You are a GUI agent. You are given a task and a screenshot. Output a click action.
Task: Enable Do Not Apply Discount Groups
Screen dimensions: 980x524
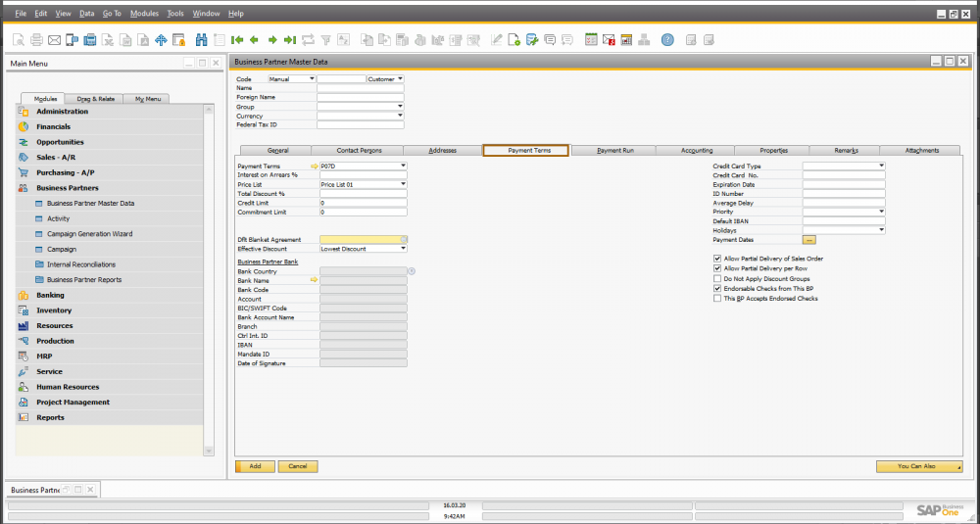click(x=716, y=279)
